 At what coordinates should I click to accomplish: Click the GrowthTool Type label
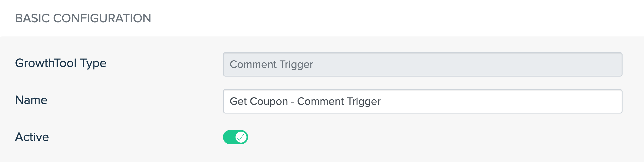pos(61,63)
